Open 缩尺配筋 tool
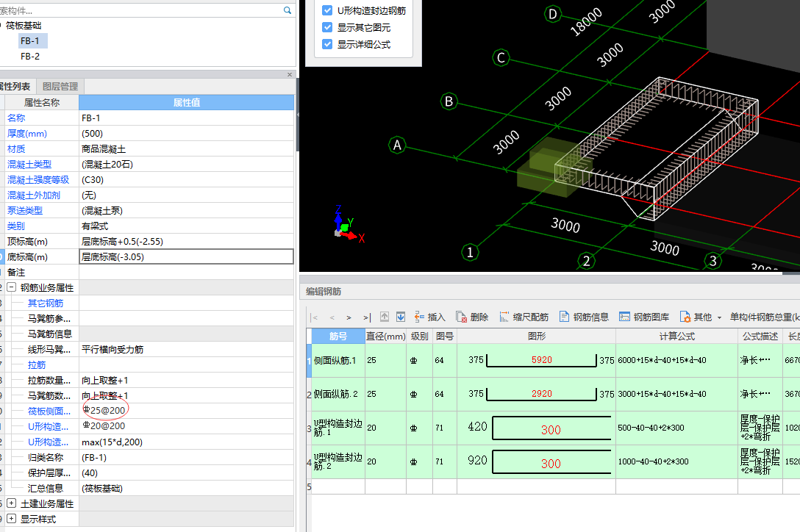The image size is (800, 532). coord(524,317)
